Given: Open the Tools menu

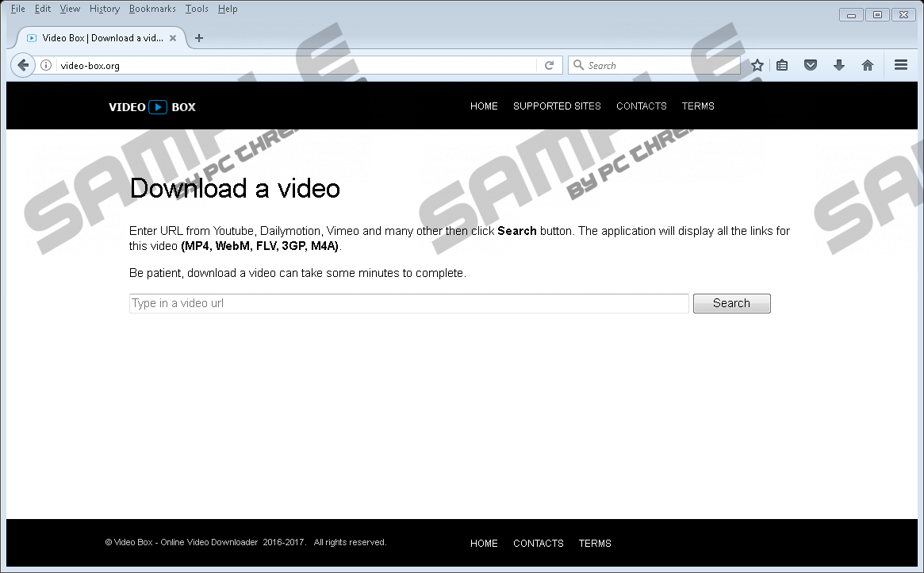Looking at the screenshot, I should tap(197, 9).
